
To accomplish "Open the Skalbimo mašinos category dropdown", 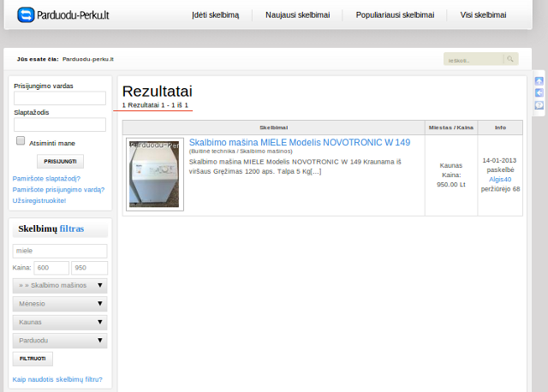I will pyautogui.click(x=60, y=286).
